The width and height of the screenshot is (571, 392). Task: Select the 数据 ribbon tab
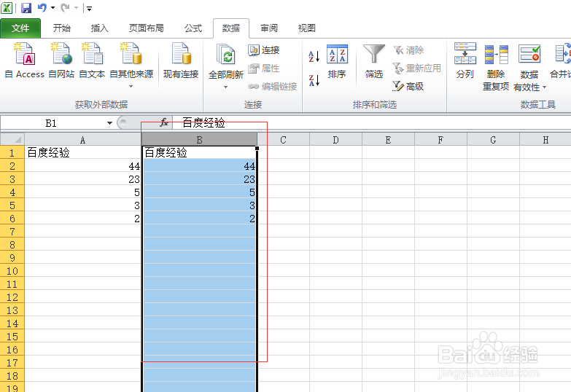pyautogui.click(x=231, y=28)
